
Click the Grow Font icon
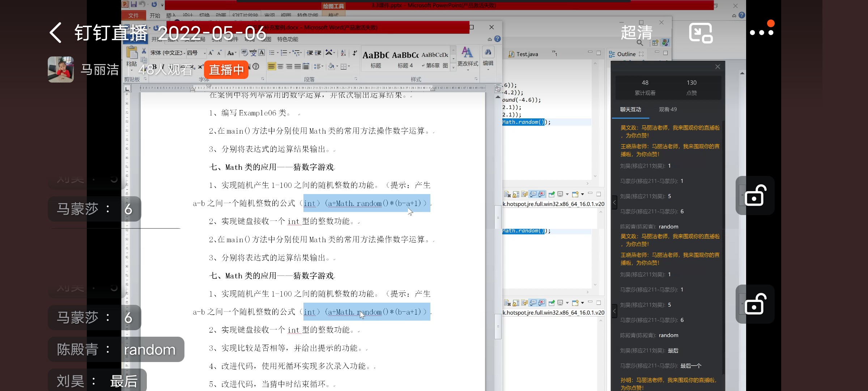point(211,53)
